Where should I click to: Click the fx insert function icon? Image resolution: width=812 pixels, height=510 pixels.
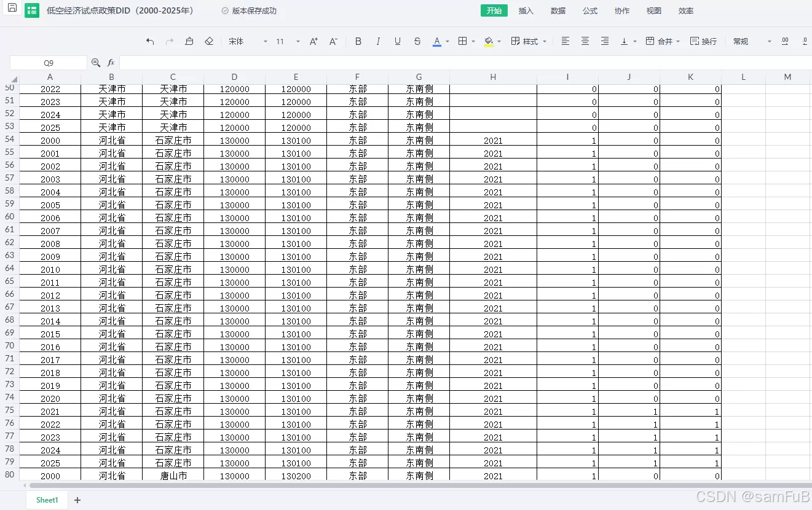pos(111,63)
